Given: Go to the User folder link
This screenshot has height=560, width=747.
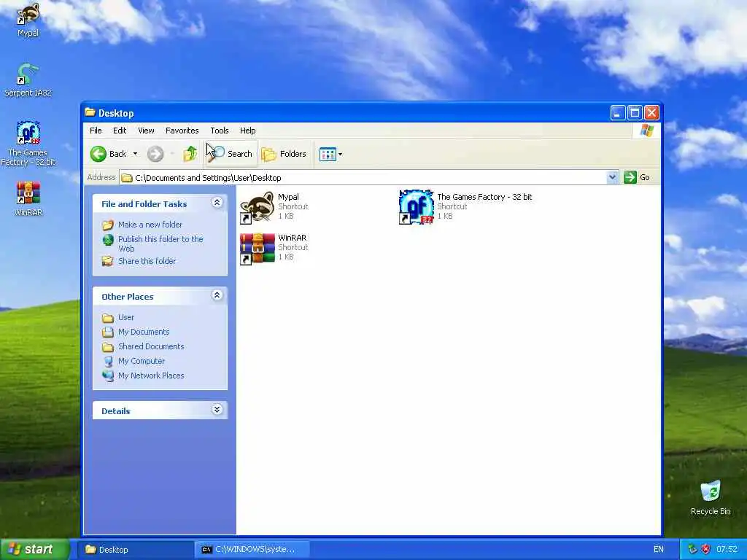Looking at the screenshot, I should click(126, 317).
